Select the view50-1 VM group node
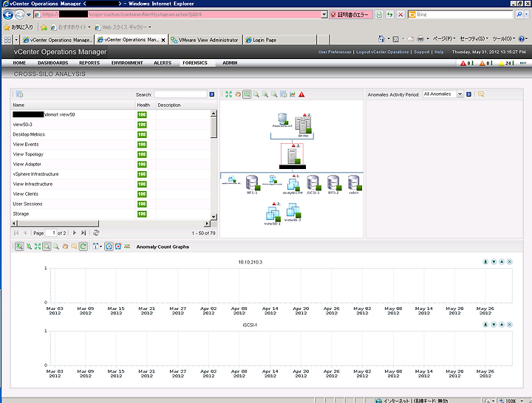 [x=273, y=214]
